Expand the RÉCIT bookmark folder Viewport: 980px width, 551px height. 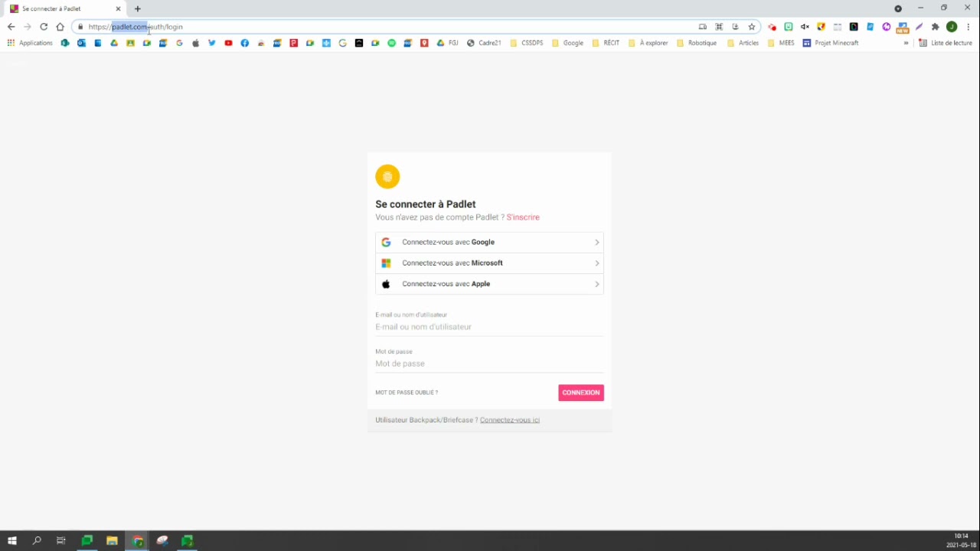tap(606, 43)
